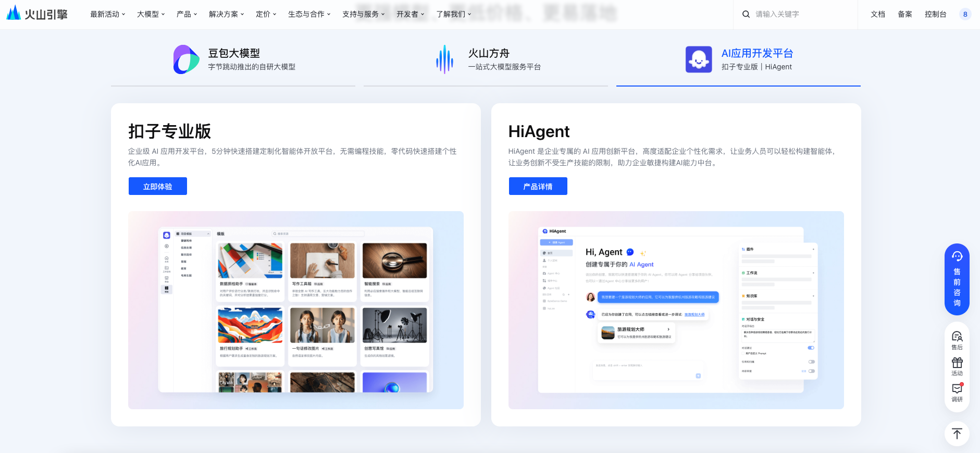Click the notification badge showing 8
This screenshot has width=980, height=453.
965,14
